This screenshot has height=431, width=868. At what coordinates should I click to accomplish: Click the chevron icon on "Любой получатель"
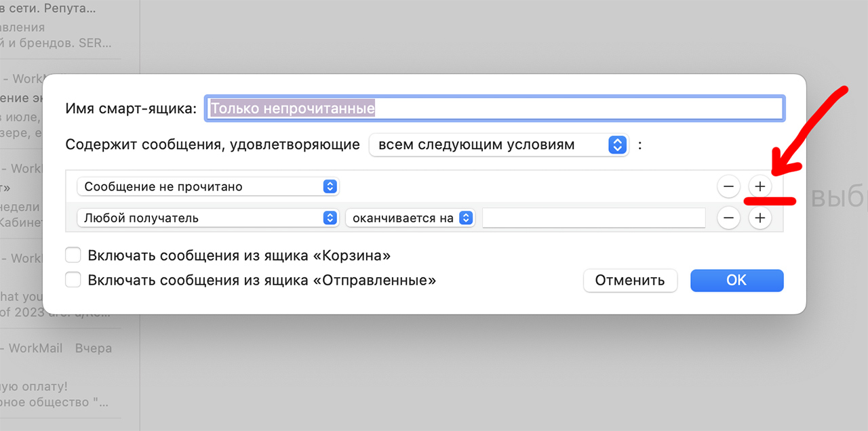point(330,218)
